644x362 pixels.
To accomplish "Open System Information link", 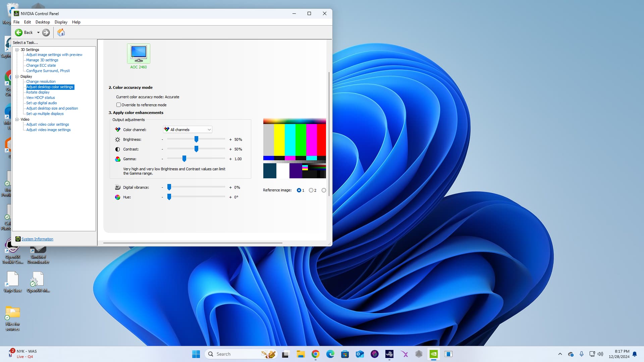I will (x=37, y=239).
